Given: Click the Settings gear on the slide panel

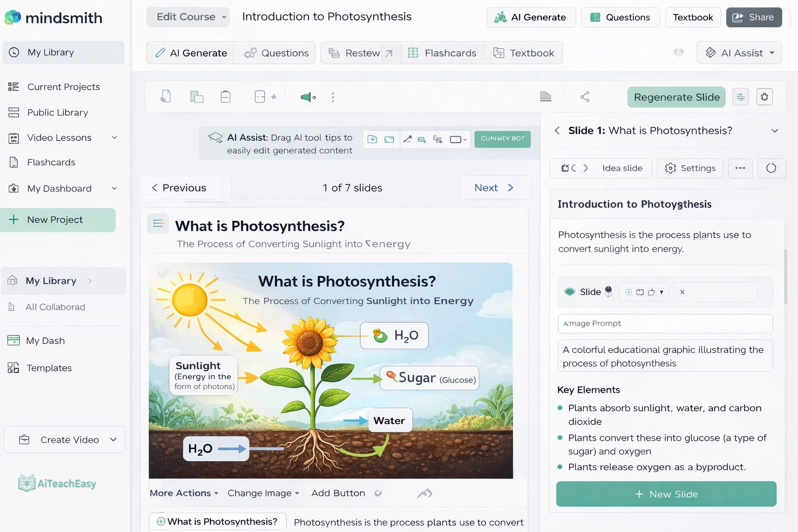Looking at the screenshot, I should point(690,168).
